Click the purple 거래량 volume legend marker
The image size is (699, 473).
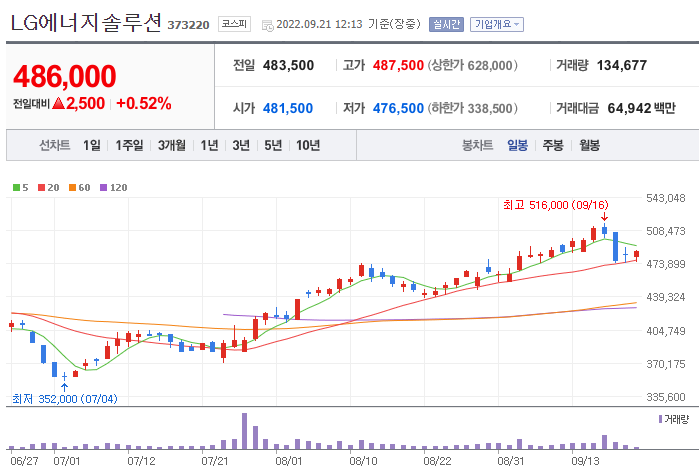click(x=660, y=420)
